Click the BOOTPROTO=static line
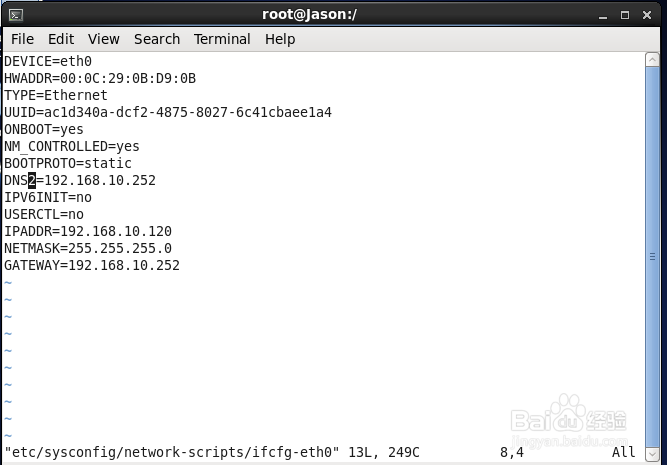 point(68,163)
